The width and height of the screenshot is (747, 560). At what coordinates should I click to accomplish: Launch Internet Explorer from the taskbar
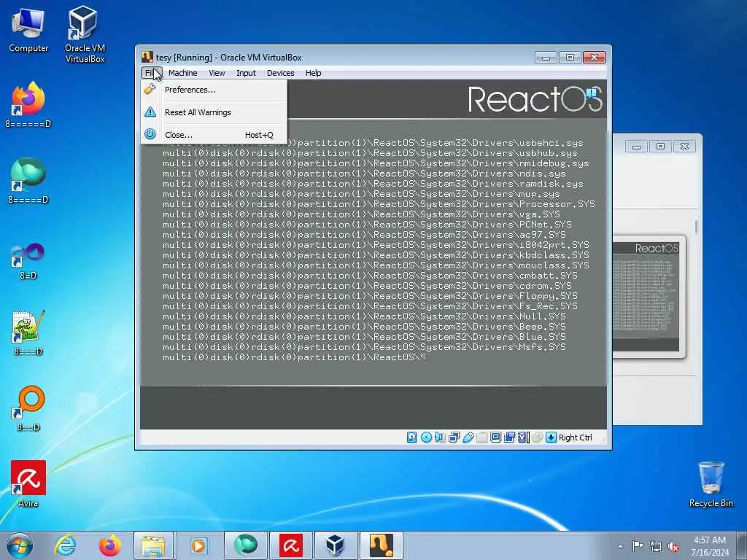click(65, 545)
